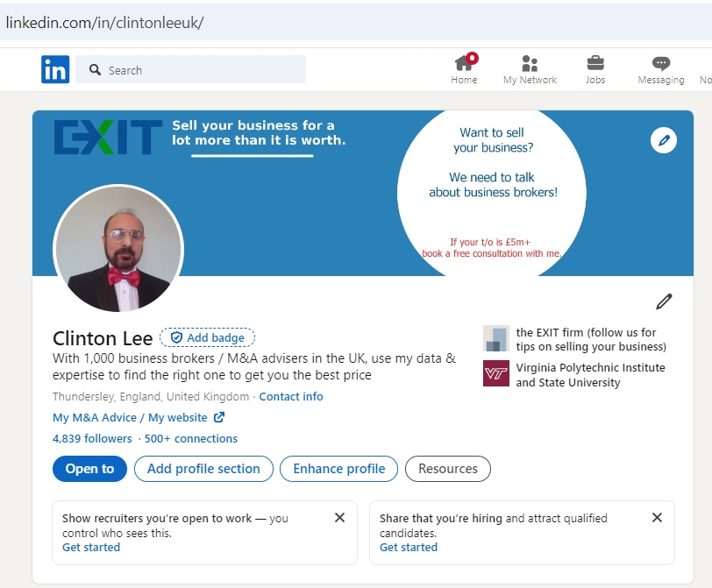Open the EXIT firm company logo

point(496,338)
